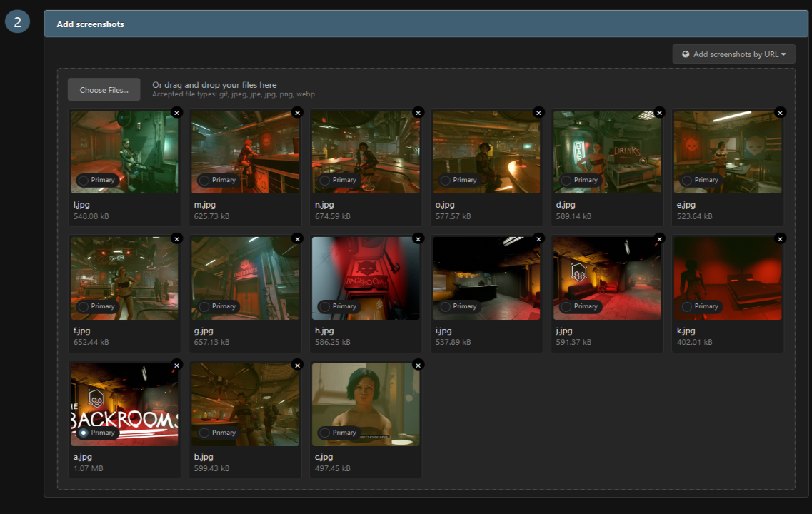Remove a.jpg with its X icon
Screen dimensions: 812x514
point(176,365)
